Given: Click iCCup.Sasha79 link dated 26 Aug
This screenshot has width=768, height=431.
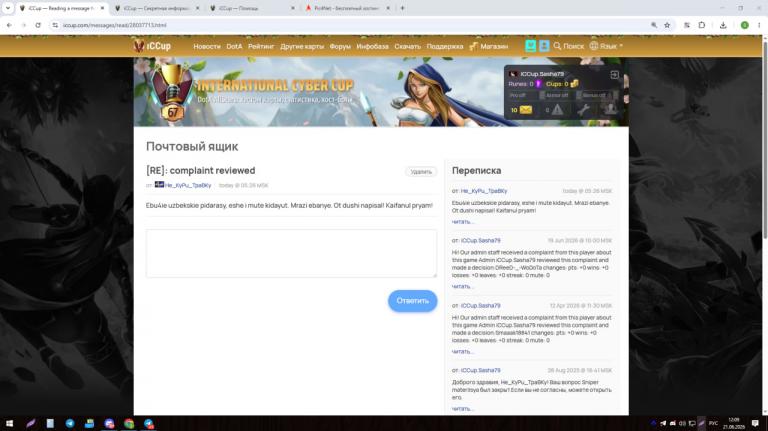Looking at the screenshot, I should [480, 370].
